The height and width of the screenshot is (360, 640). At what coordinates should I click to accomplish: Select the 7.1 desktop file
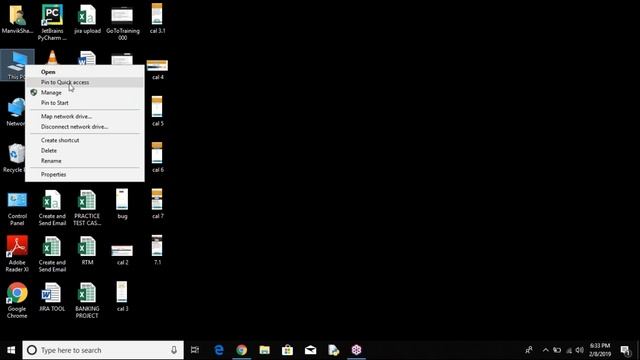pyautogui.click(x=157, y=250)
